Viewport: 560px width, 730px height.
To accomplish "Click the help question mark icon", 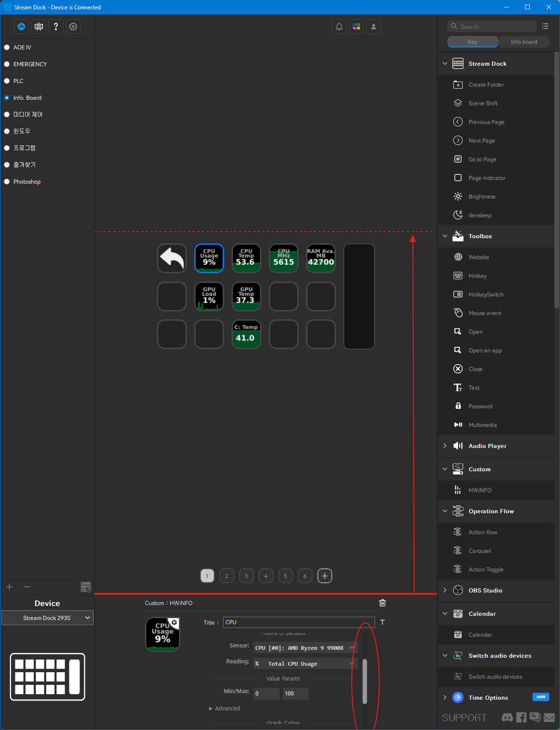I will point(56,27).
